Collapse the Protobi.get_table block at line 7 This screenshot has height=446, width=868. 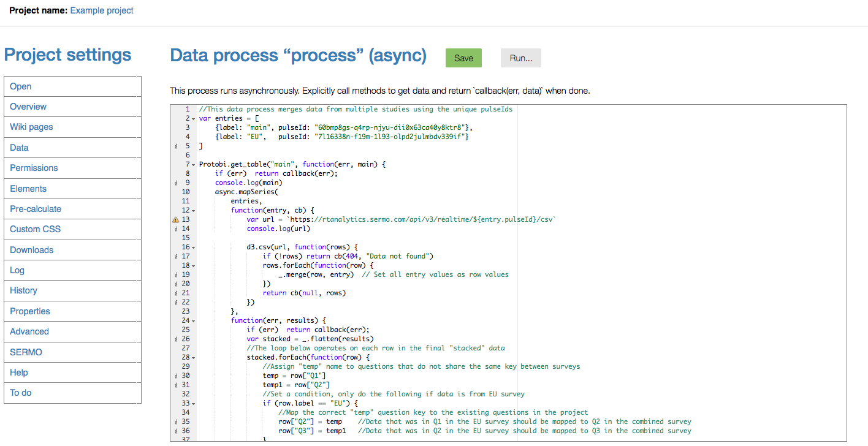pos(193,164)
